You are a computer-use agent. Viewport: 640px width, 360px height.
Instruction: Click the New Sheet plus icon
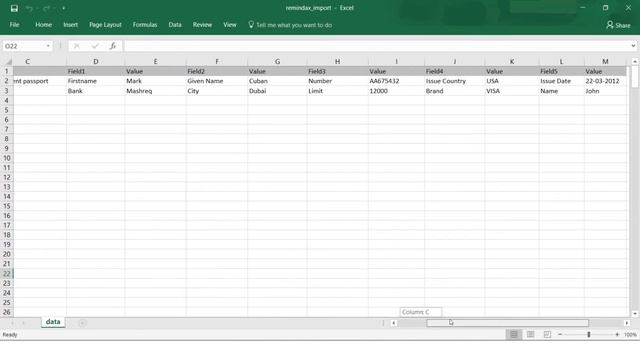coord(82,323)
